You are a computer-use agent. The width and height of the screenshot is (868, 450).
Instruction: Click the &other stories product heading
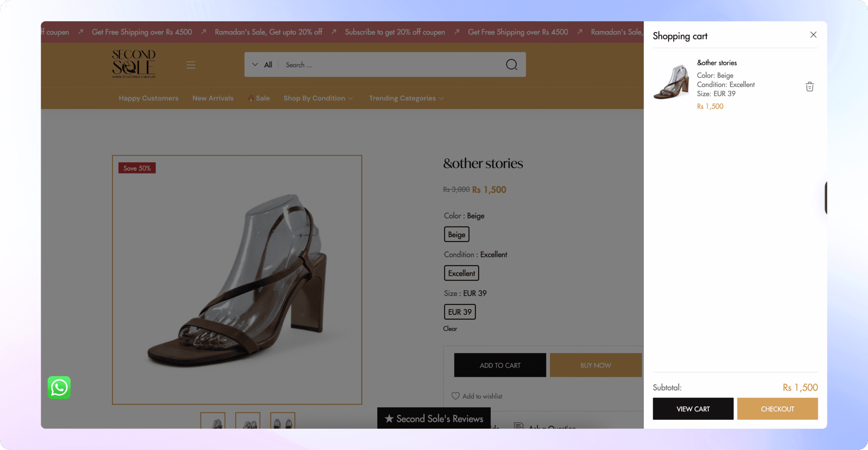(483, 163)
